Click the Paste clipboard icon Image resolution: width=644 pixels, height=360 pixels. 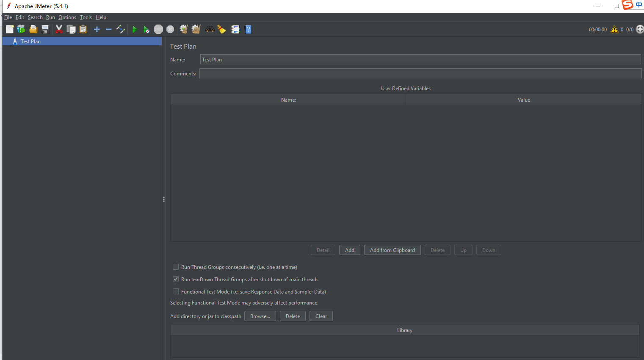[83, 29]
